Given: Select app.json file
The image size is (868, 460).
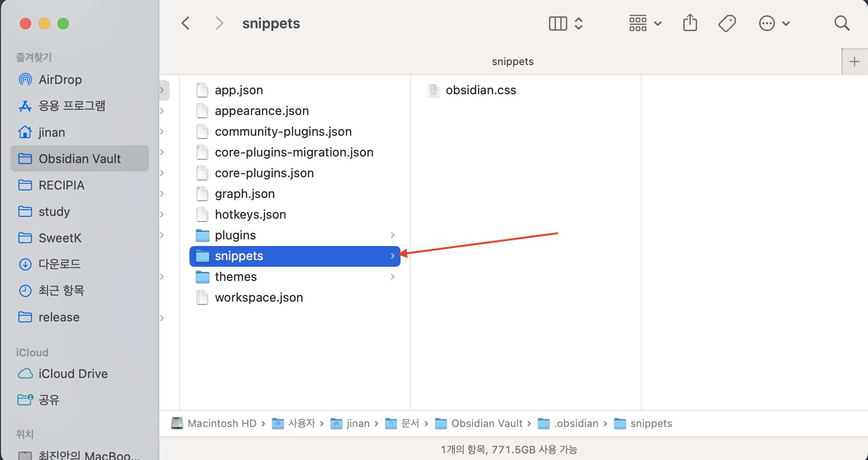Looking at the screenshot, I should 295,90.
